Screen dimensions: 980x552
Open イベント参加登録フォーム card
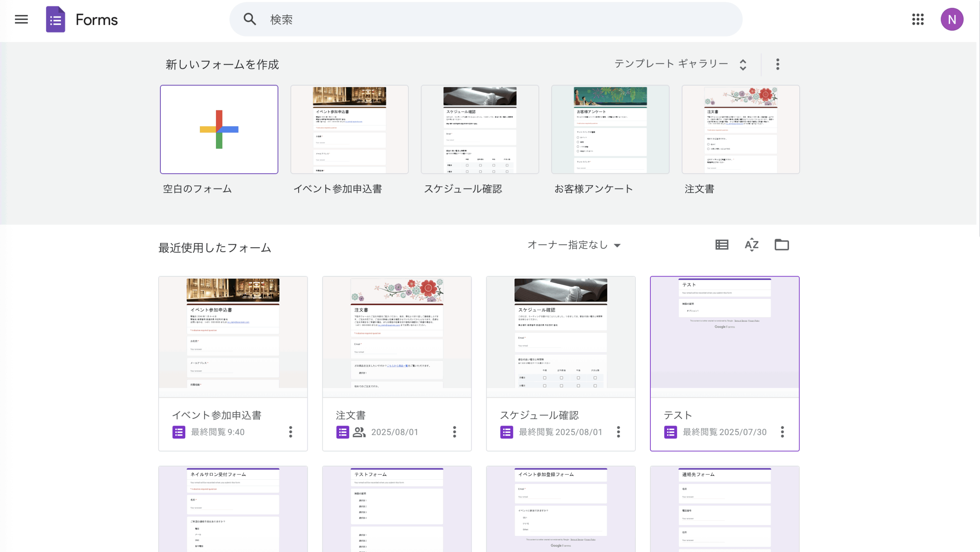pos(561,509)
